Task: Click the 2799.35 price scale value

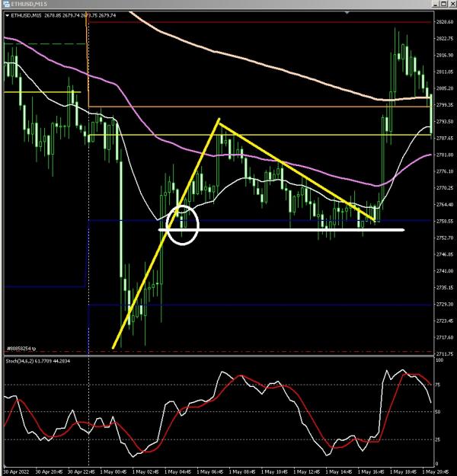Action: click(445, 105)
